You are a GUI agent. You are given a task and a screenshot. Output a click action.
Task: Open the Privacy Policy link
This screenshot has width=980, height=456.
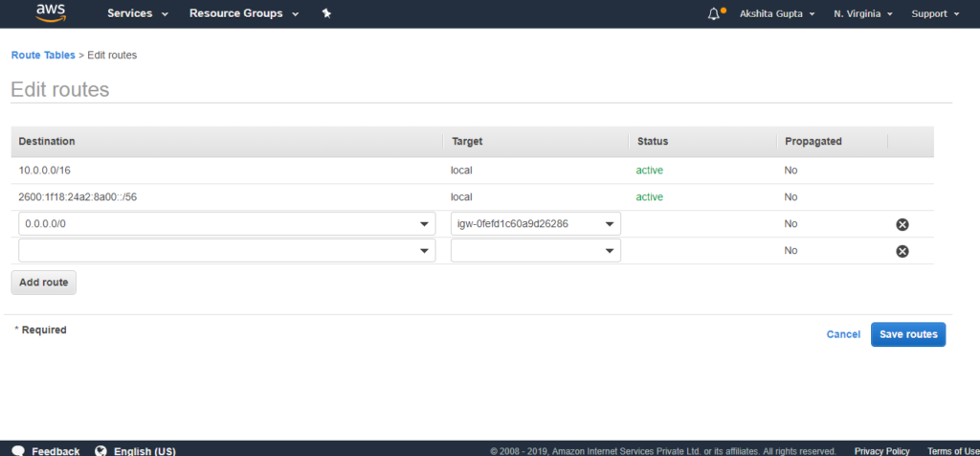[x=881, y=451]
